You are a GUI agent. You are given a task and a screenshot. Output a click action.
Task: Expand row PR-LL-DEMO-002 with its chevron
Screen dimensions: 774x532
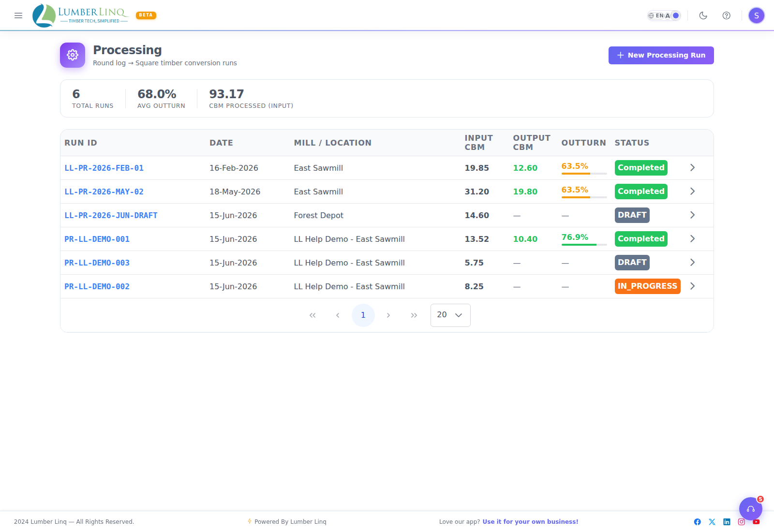click(x=693, y=286)
